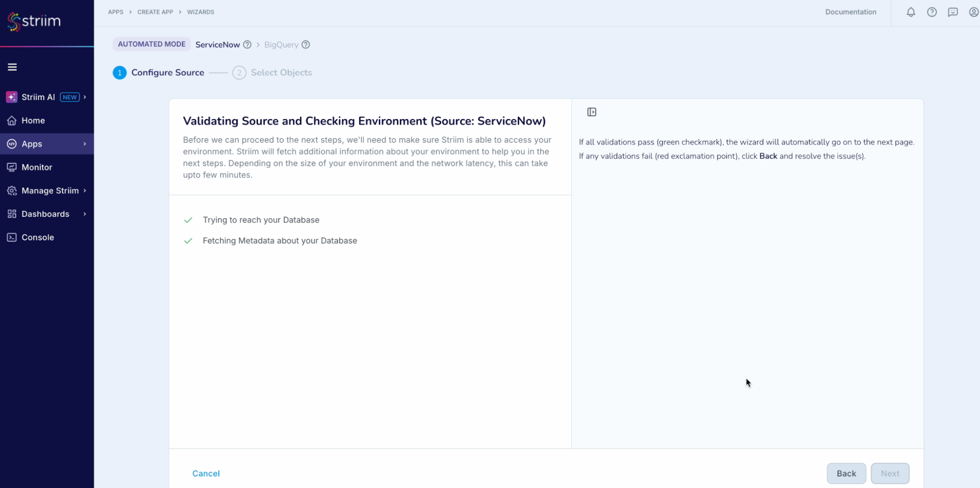Select Apps in the sidebar
The image size is (980, 488).
click(x=47, y=144)
